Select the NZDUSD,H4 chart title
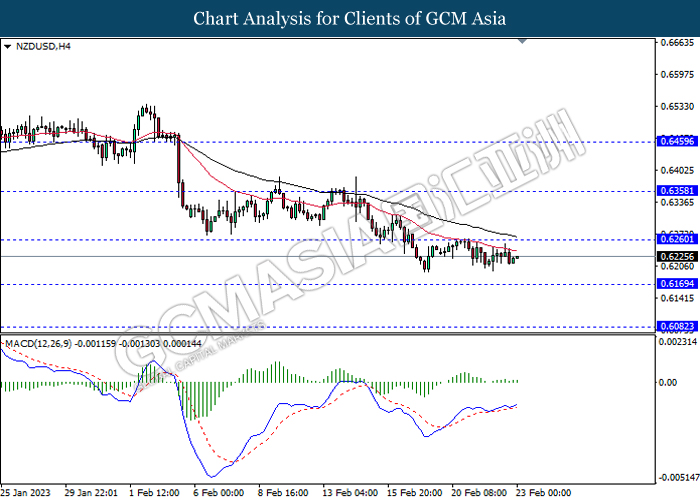Screen dimensions: 700x500 43,46
